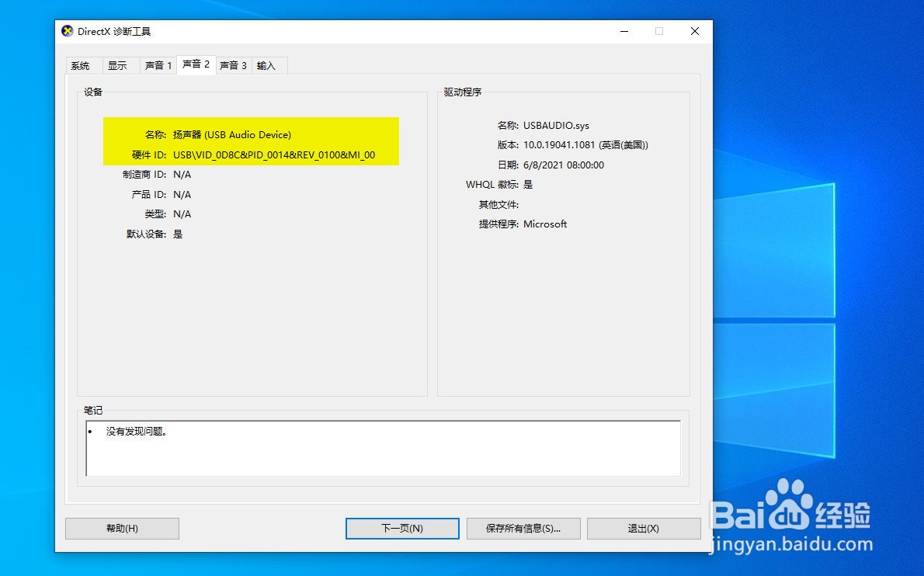
Task: Click the 其他文件 label
Action: tap(498, 204)
